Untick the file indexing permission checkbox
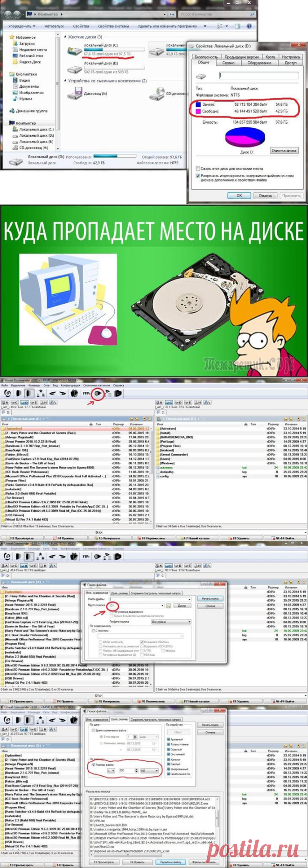This screenshot has width=308, height=868. click(198, 176)
